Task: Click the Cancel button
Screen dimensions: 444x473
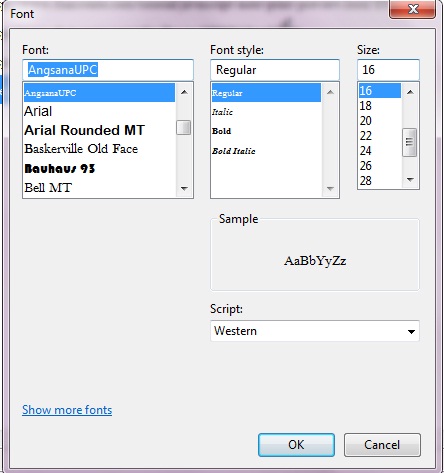Action: (x=382, y=445)
